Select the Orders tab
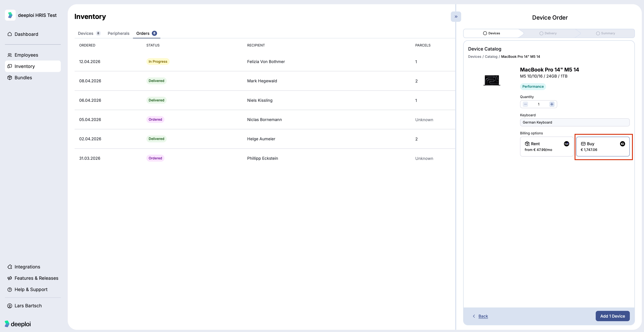644x332 pixels. click(147, 33)
